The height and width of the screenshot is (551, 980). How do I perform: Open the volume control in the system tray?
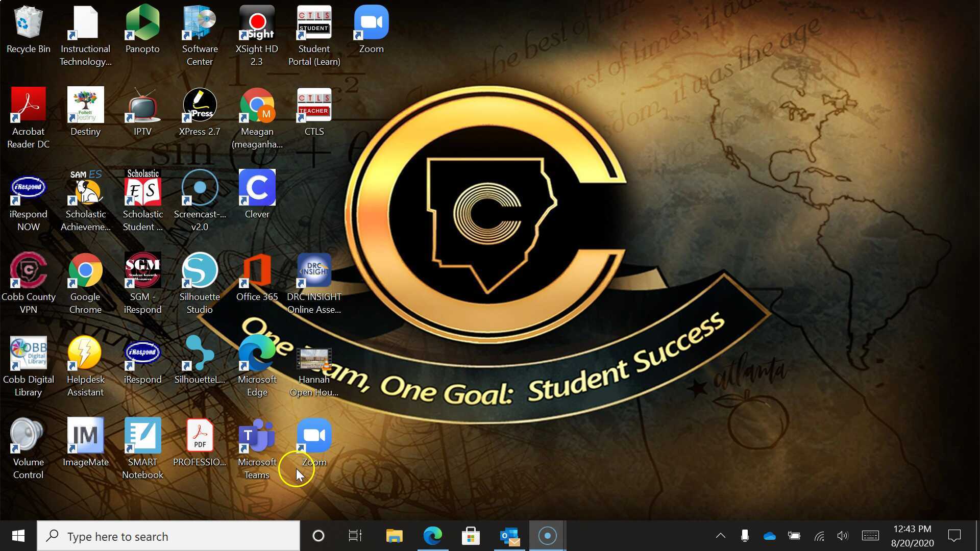842,536
